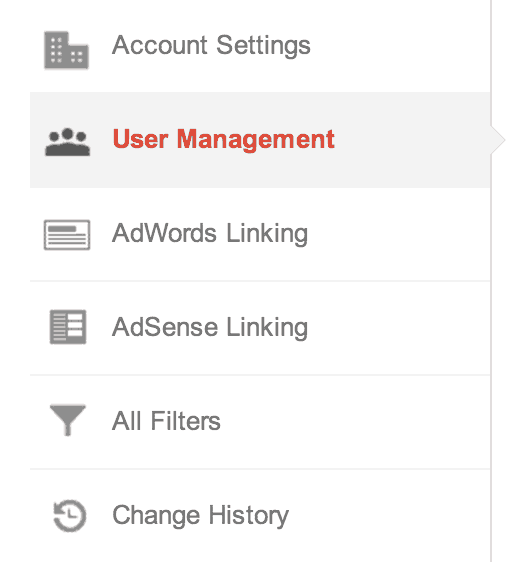Click the User Management people icon

(67, 142)
